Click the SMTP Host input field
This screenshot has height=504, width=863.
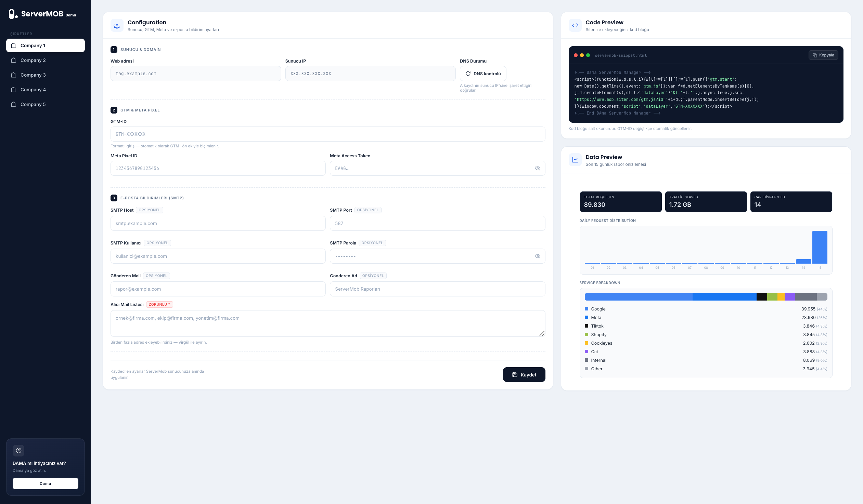218,223
